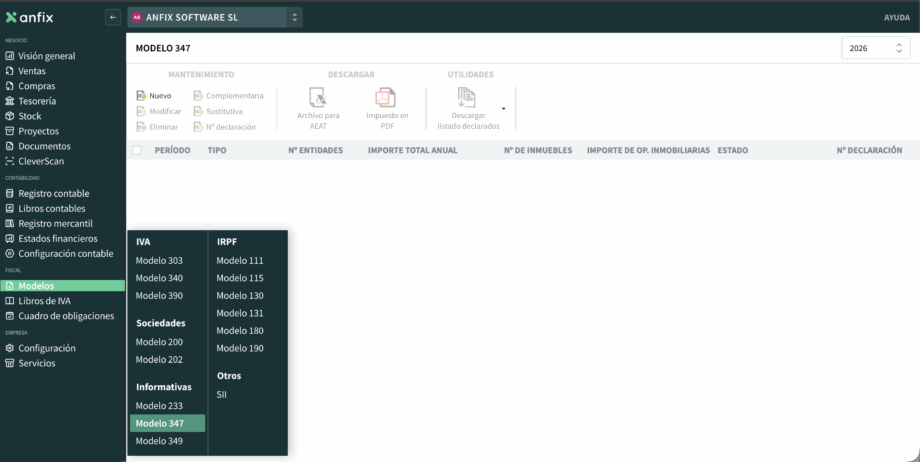Open the 2026 year selector

tap(875, 48)
